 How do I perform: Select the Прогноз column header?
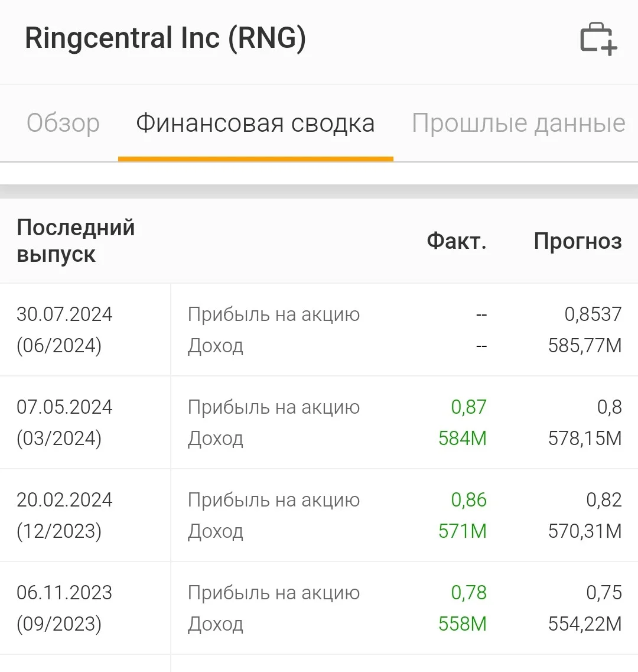pyautogui.click(x=578, y=241)
